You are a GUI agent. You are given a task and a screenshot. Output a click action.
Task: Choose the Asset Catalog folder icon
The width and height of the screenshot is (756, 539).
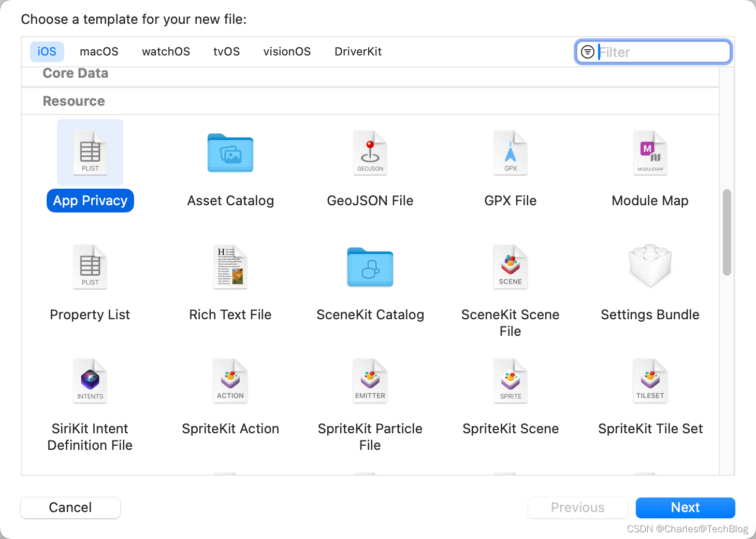[230, 153]
